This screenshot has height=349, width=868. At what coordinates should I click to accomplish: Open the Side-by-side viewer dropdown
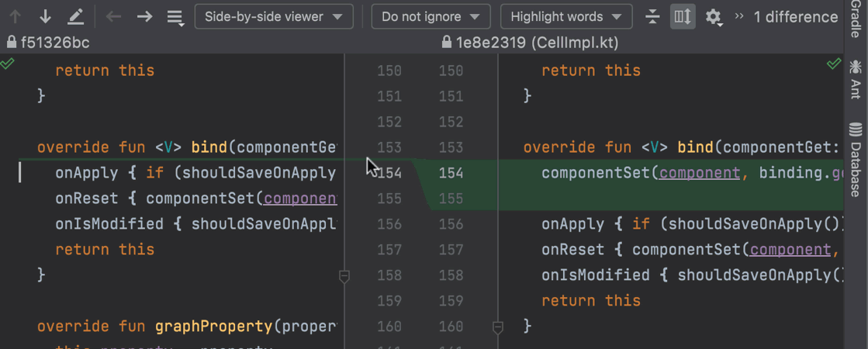274,16
